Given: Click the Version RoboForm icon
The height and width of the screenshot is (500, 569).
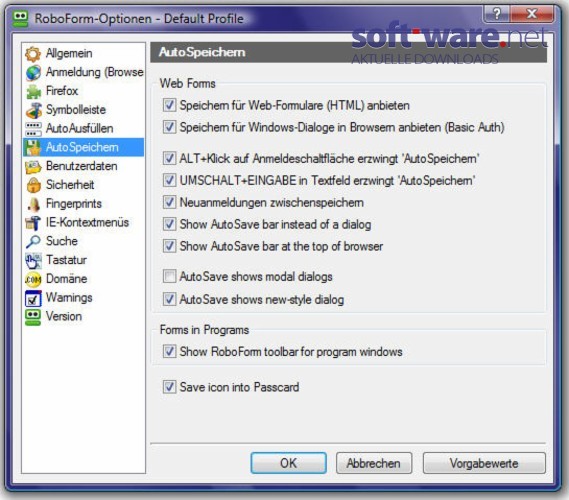Looking at the screenshot, I should tap(33, 317).
